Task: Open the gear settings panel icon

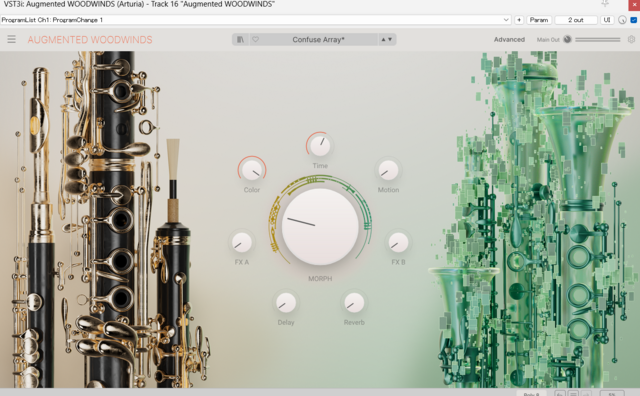Action: pos(631,39)
